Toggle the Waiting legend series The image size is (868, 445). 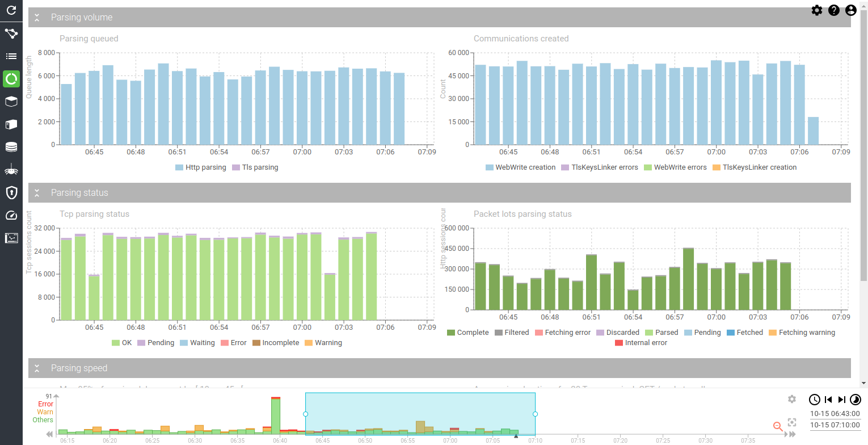tap(197, 343)
